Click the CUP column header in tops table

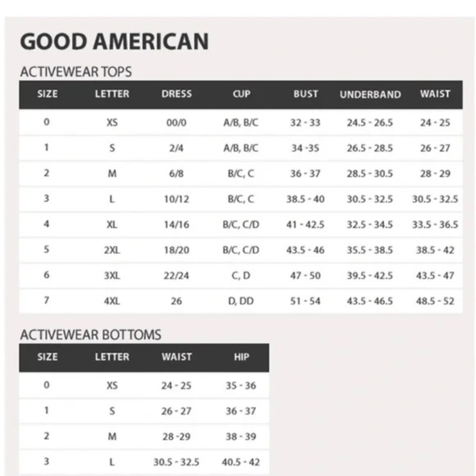pos(241,94)
